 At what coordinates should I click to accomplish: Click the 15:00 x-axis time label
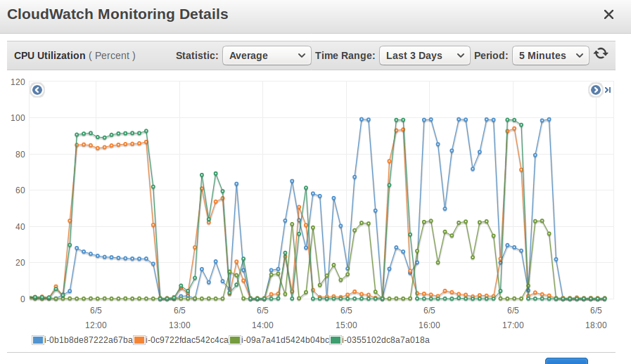pyautogui.click(x=346, y=325)
